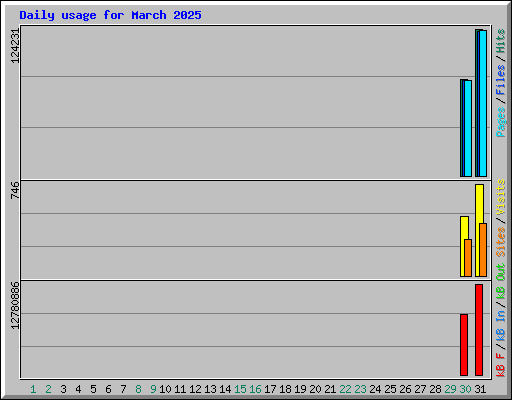Click day 22 on the x-axis
Viewport: 512px width, 400px height.
click(x=345, y=389)
